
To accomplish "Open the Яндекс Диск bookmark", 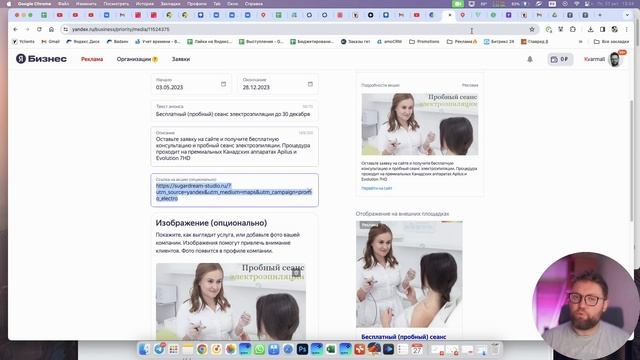I will 83,42.
